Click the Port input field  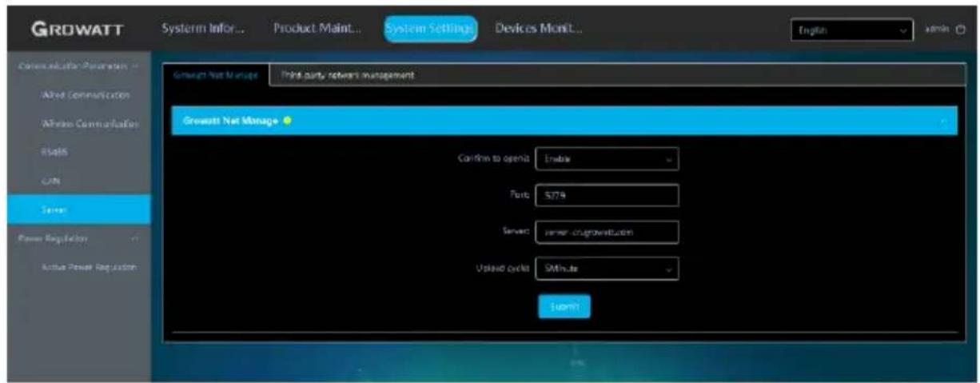tap(607, 195)
